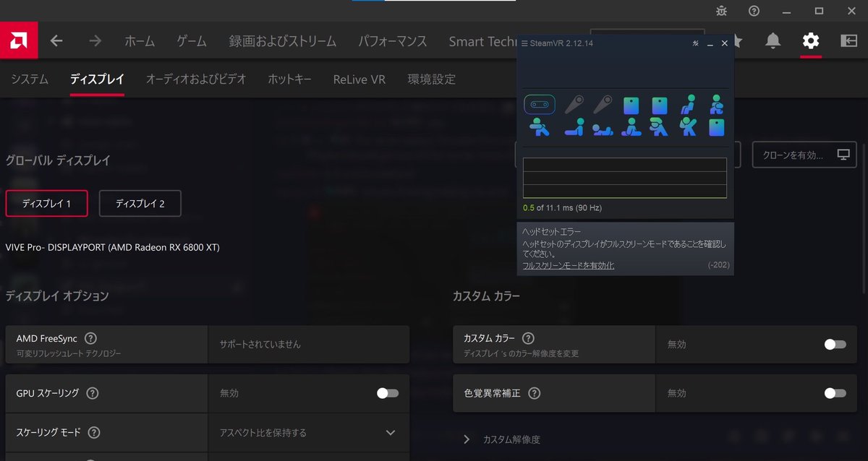Open the ホーム tab

point(140,41)
